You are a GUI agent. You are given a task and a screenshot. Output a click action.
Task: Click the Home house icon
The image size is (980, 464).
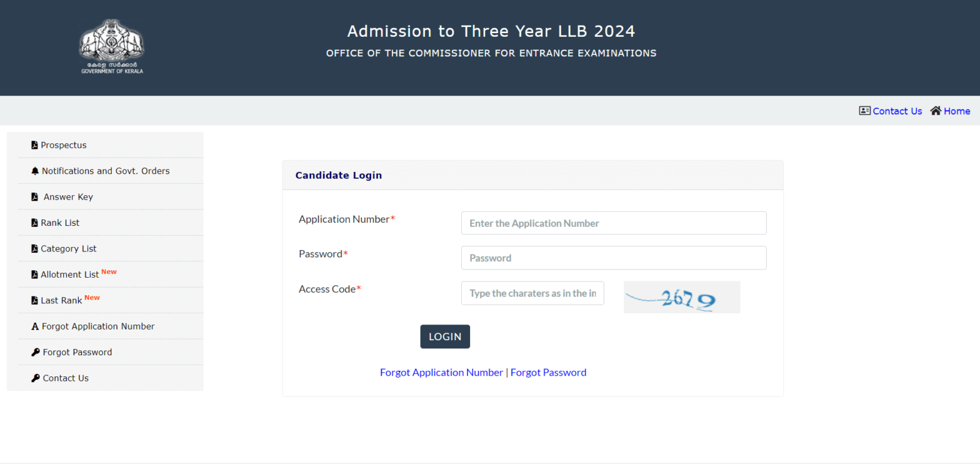[935, 110]
